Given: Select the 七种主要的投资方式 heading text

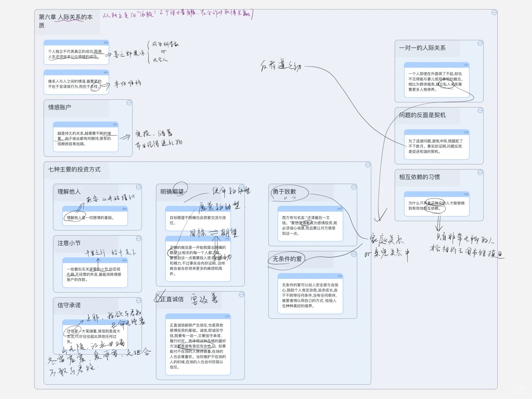Looking at the screenshot, I should coord(74,169).
